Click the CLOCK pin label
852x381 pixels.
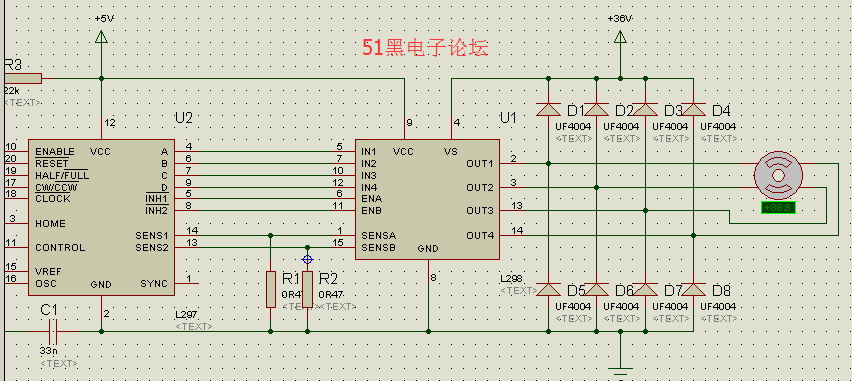(x=53, y=199)
